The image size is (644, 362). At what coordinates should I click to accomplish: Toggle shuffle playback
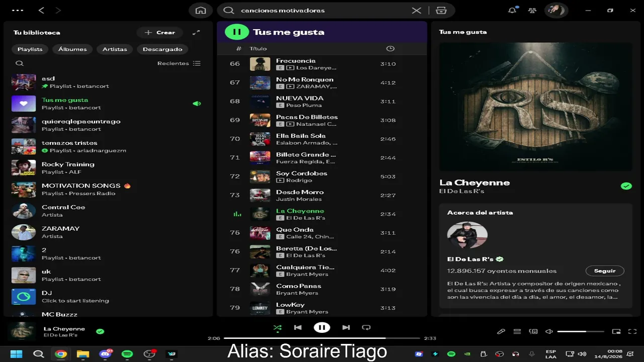(277, 327)
